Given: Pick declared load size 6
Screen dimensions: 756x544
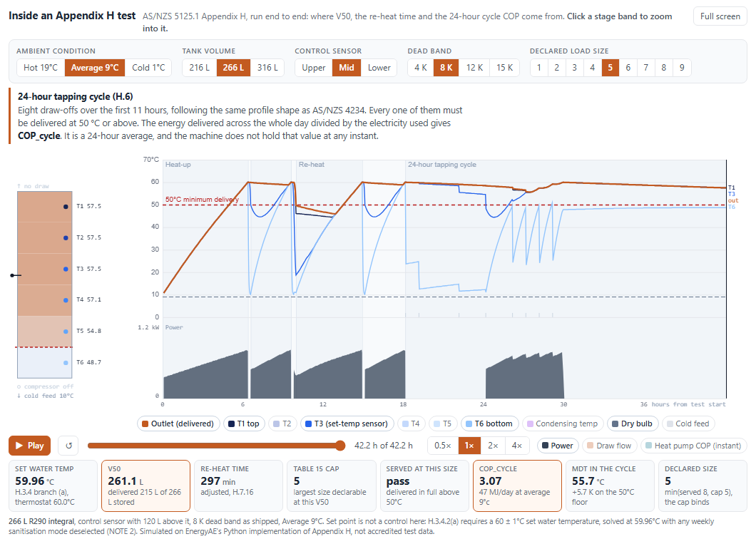Looking at the screenshot, I should tap(628, 68).
